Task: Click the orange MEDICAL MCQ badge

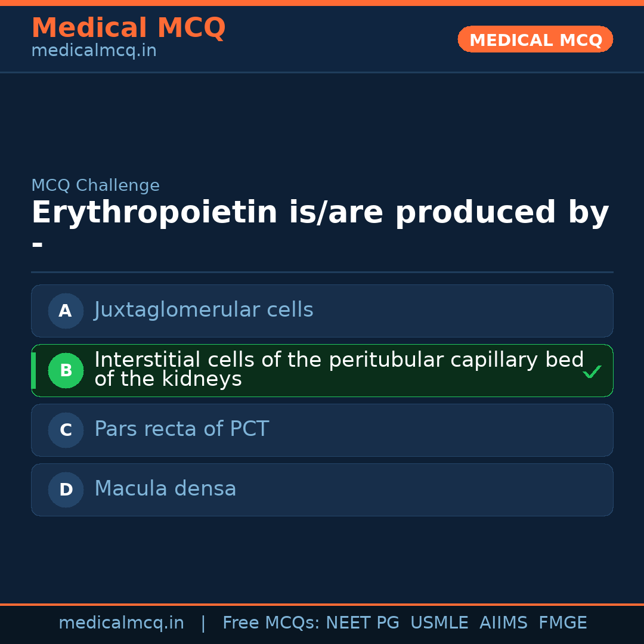Action: pos(535,39)
